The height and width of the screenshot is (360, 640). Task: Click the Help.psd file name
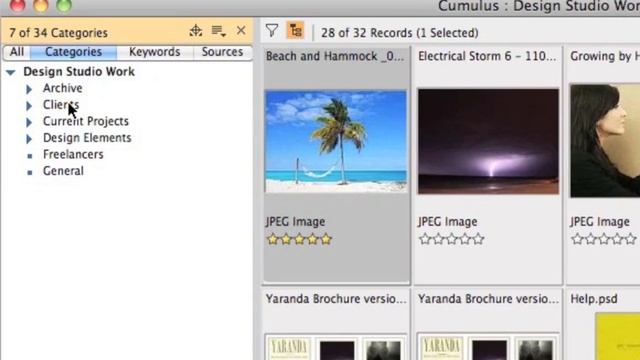click(x=594, y=299)
